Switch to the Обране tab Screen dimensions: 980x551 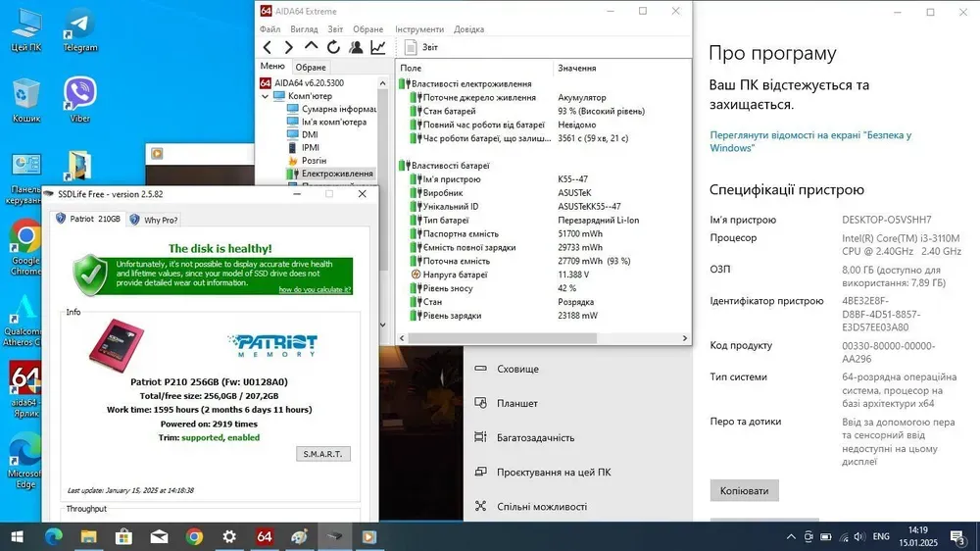pos(311,67)
